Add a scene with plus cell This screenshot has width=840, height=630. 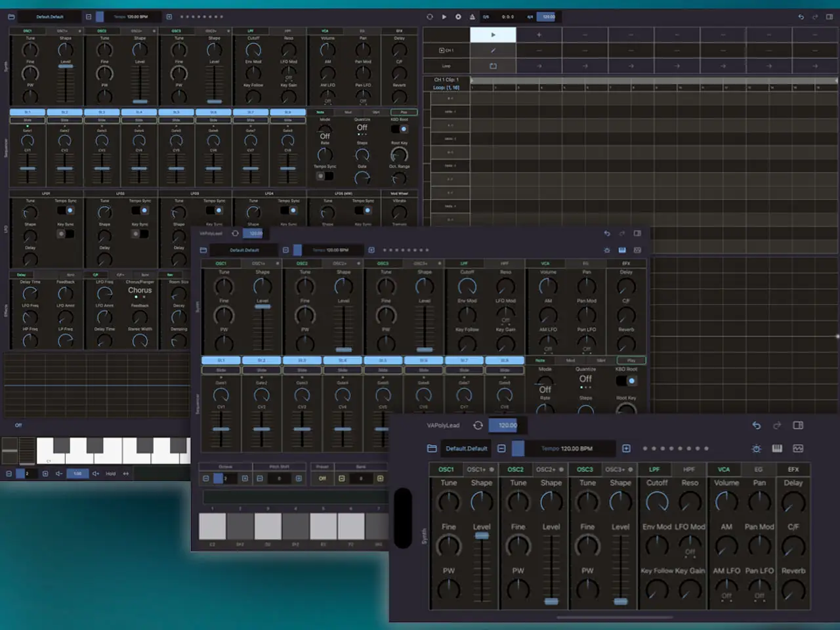[539, 35]
